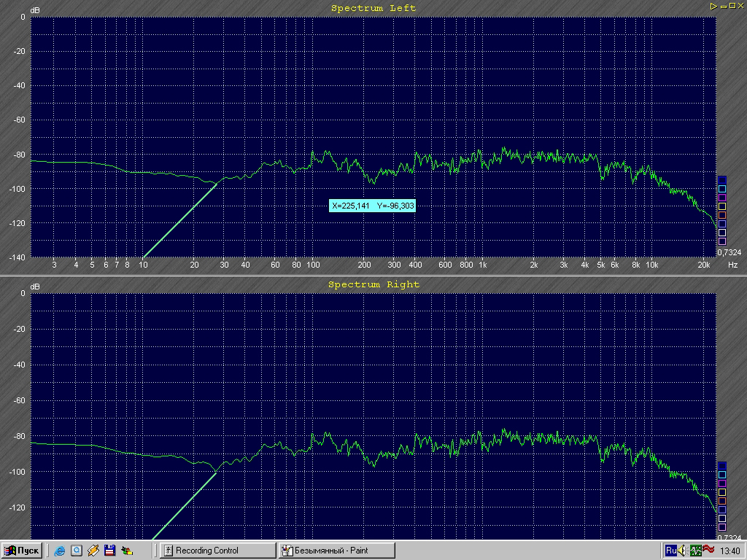Open the volume speaker tray icon
The image size is (747, 560).
pyautogui.click(x=684, y=551)
